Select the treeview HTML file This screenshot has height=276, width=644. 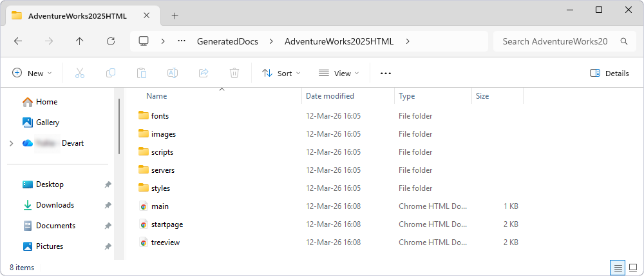point(159,242)
